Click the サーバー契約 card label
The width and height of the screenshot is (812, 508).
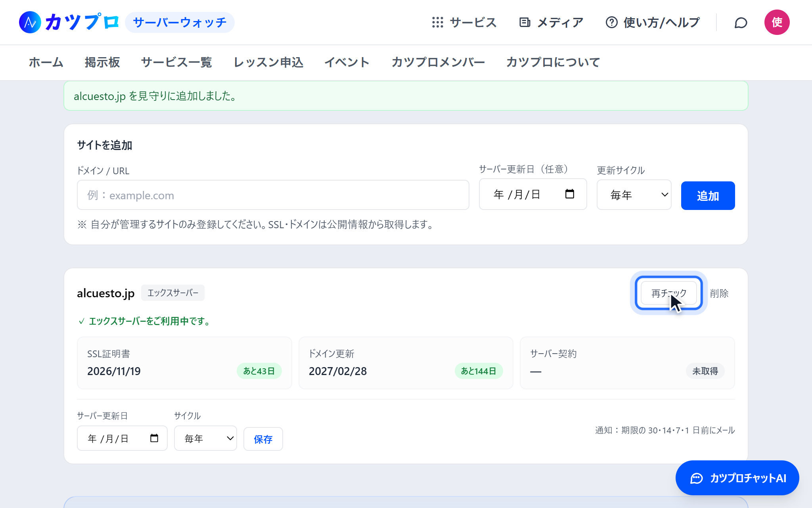click(553, 354)
